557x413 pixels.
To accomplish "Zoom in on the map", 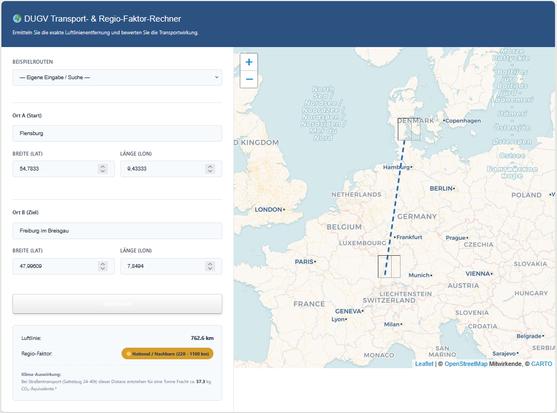I will point(249,62).
